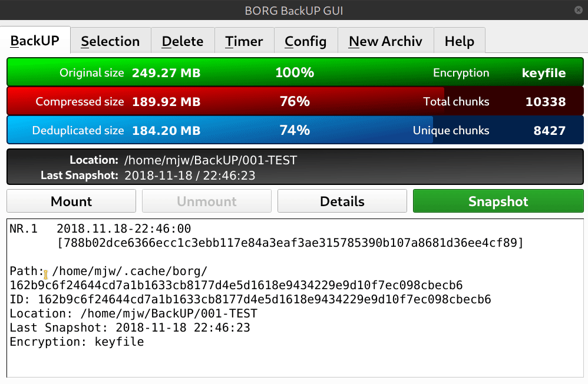This screenshot has width=588, height=384.
Task: Click the Location and Last Snapshot panel
Action: 295,167
